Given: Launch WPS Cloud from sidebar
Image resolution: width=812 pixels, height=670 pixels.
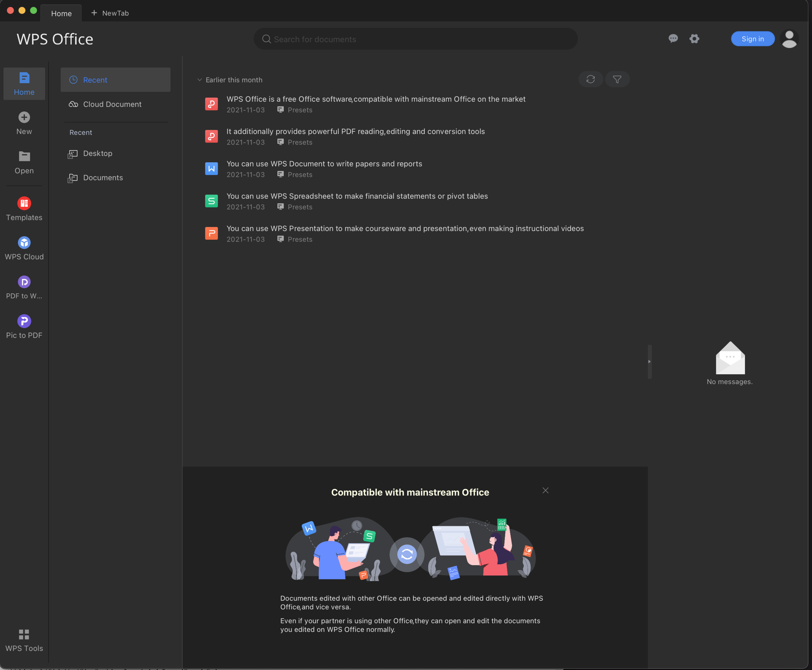Looking at the screenshot, I should [x=24, y=249].
